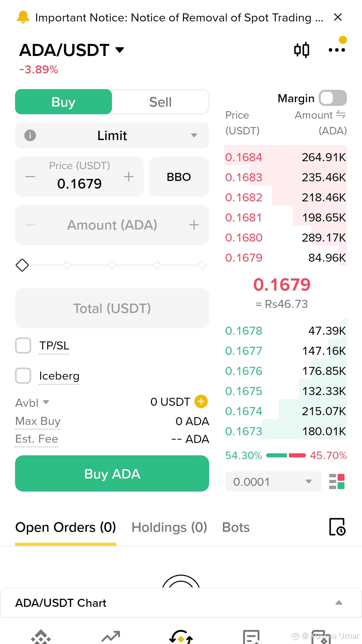The width and height of the screenshot is (362, 644).
Task: Open the candlestick chart icon
Action: point(301,50)
